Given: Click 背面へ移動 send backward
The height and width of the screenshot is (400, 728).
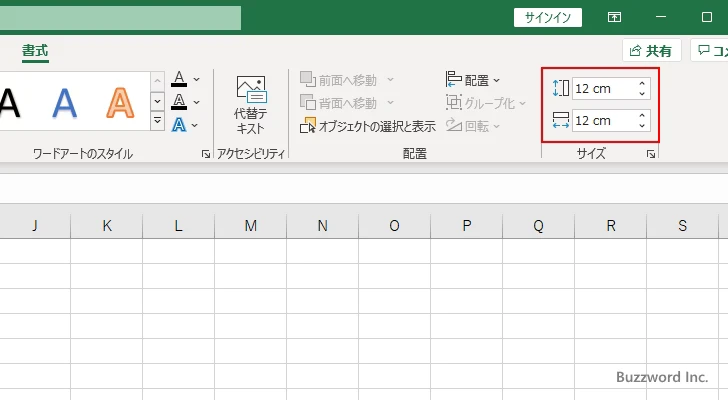Looking at the screenshot, I should [338, 103].
